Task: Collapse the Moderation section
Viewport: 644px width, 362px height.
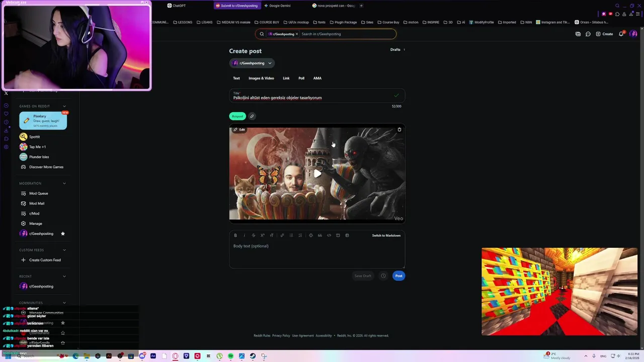Action: click(x=64, y=184)
